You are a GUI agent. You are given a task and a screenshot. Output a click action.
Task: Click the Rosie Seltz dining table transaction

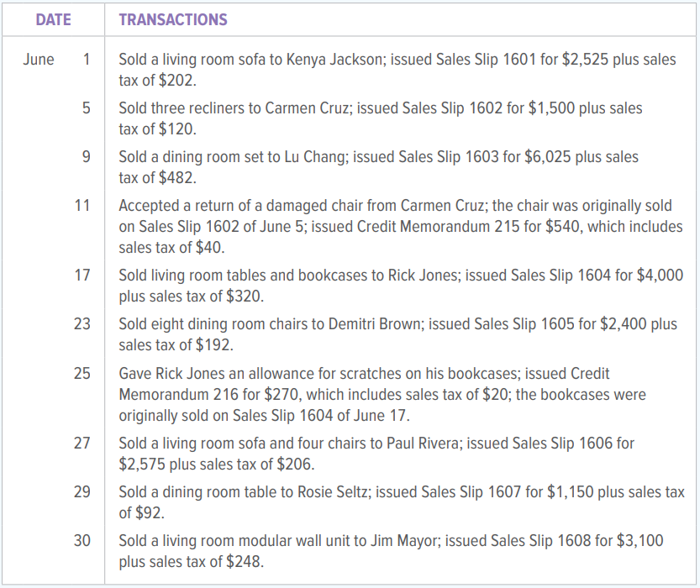click(402, 501)
